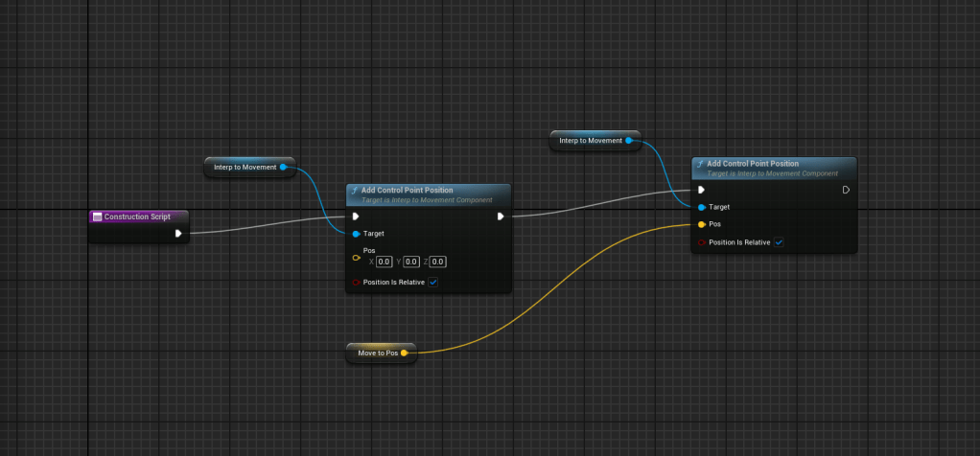Click unconnected exec output pin of last Add Control Point node
Screen dimensions: 980x456
[845, 190]
